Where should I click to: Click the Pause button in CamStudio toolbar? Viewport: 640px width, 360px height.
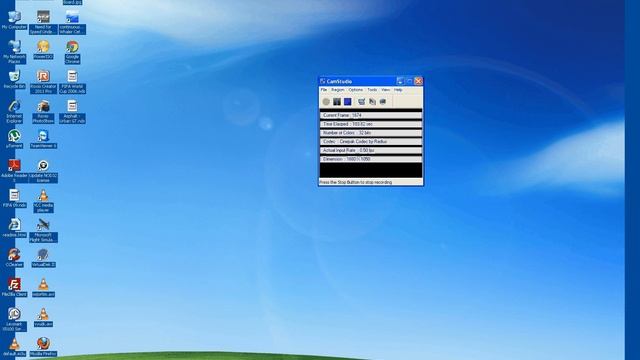pyautogui.click(x=337, y=102)
